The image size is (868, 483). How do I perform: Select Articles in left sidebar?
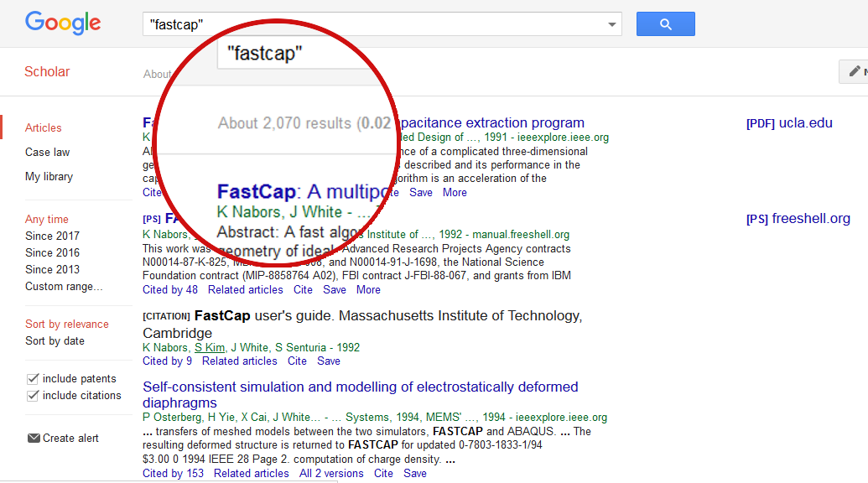pos(44,127)
